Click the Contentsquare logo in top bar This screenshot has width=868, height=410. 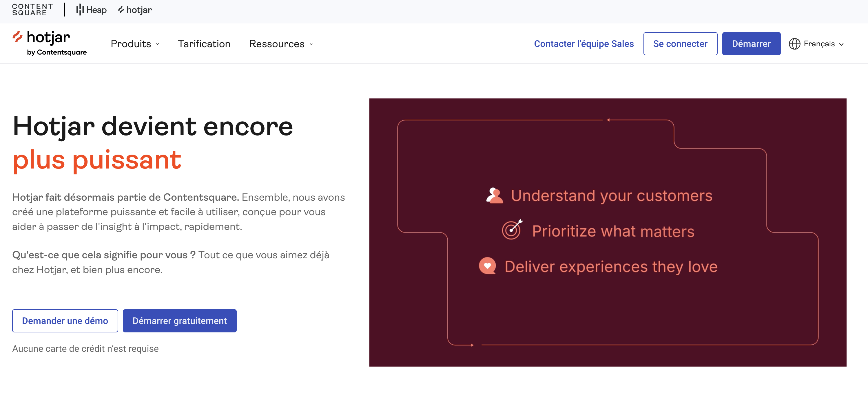(32, 10)
